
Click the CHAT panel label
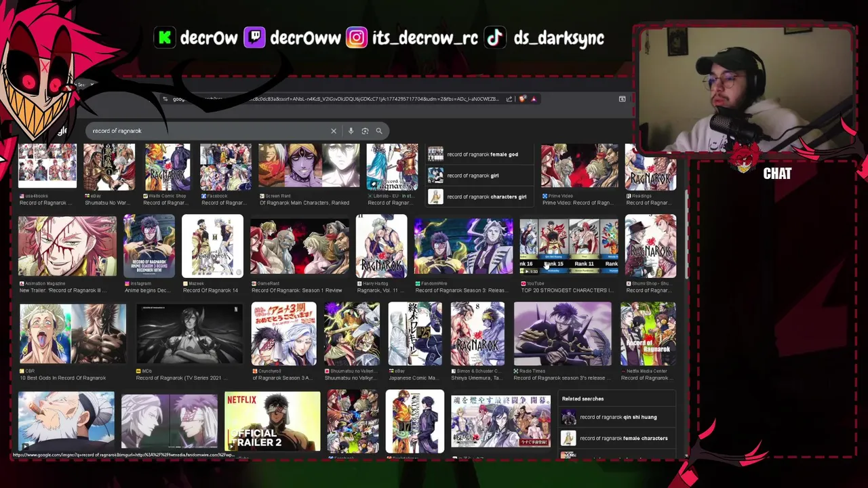tap(777, 174)
